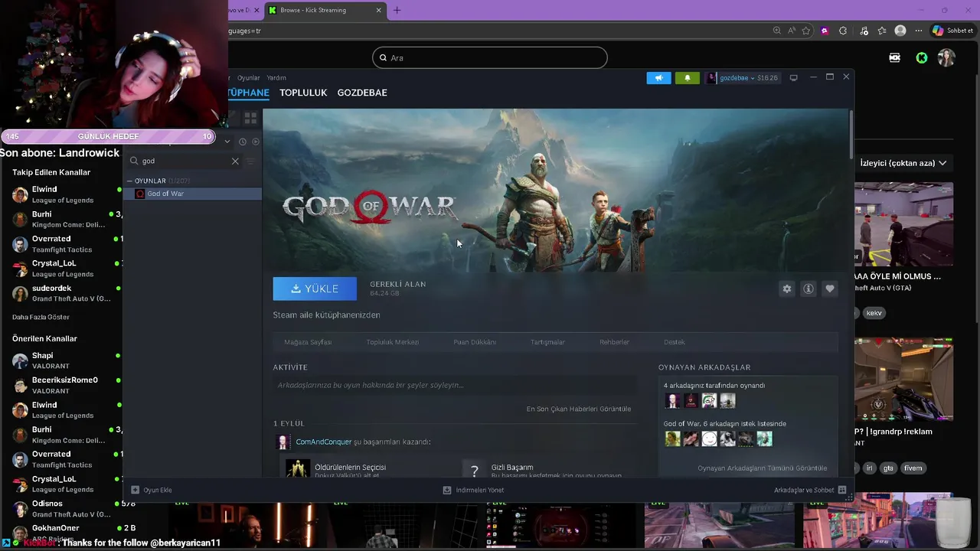Image resolution: width=980 pixels, height=551 pixels.
Task: Click the Steam announcements megaphone icon
Action: 658,77
